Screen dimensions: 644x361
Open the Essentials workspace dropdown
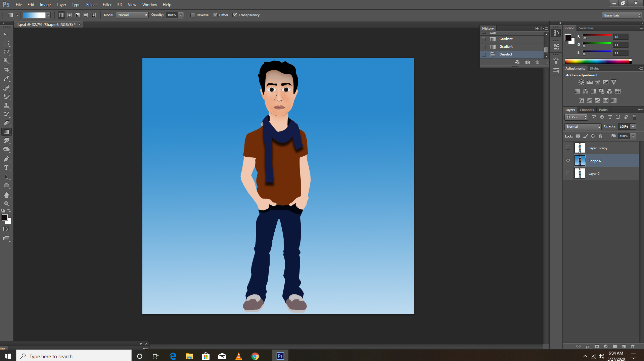622,15
